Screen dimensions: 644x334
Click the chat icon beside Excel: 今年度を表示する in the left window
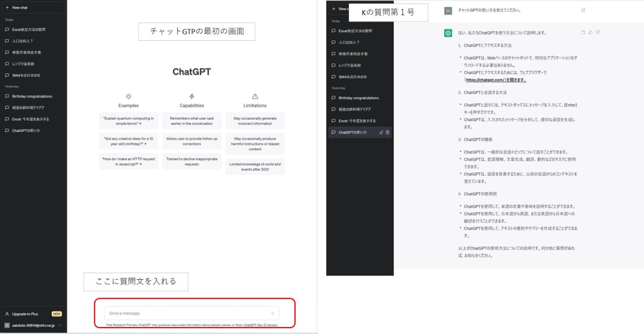pos(7,119)
